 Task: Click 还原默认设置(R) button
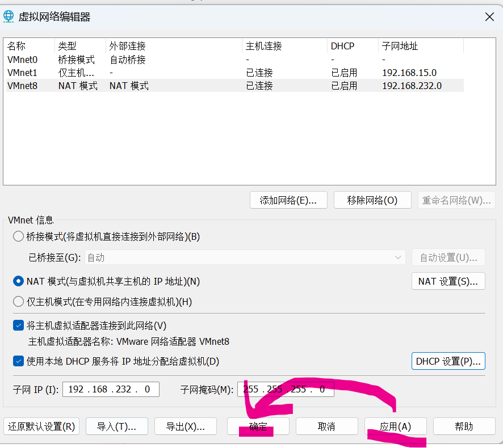41,426
